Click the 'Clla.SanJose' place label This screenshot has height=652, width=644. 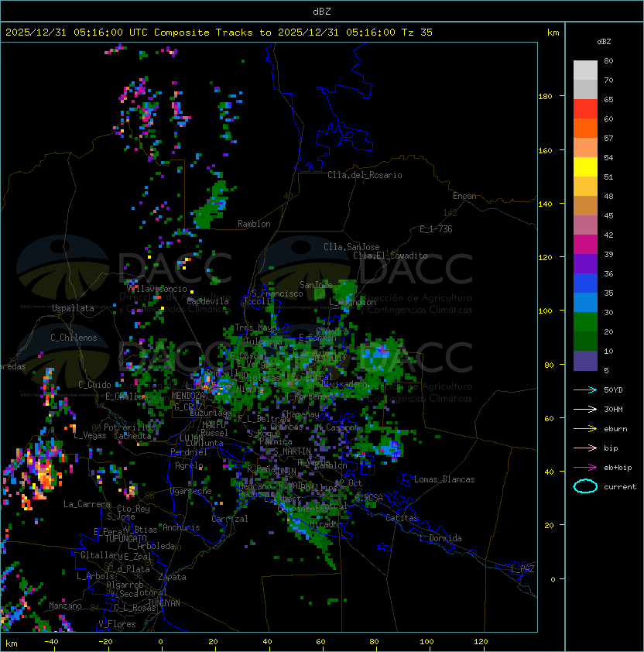(x=351, y=247)
